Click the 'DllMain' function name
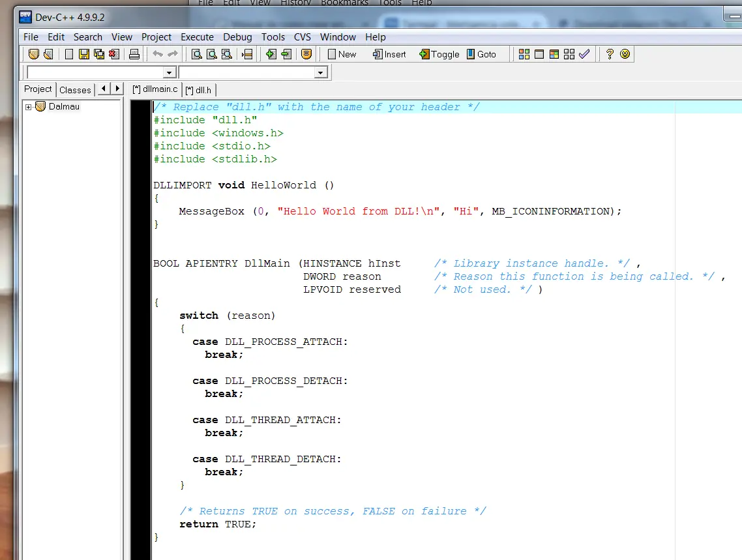Image resolution: width=742 pixels, height=560 pixels. pos(267,263)
